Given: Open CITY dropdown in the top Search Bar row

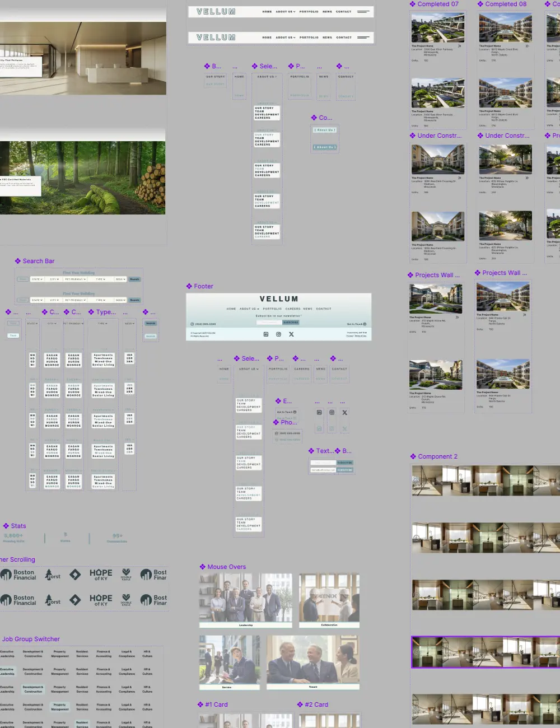Looking at the screenshot, I should (54, 279).
